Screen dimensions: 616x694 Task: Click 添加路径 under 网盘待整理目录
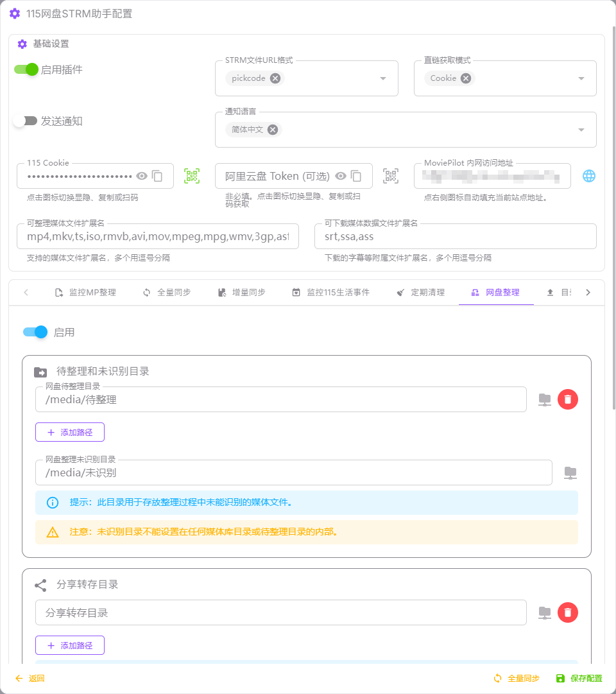click(70, 433)
